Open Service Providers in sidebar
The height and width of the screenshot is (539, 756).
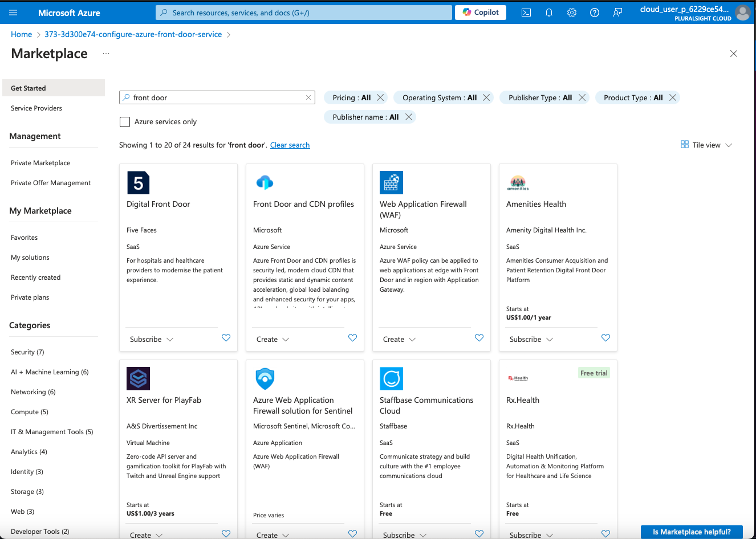(36, 108)
